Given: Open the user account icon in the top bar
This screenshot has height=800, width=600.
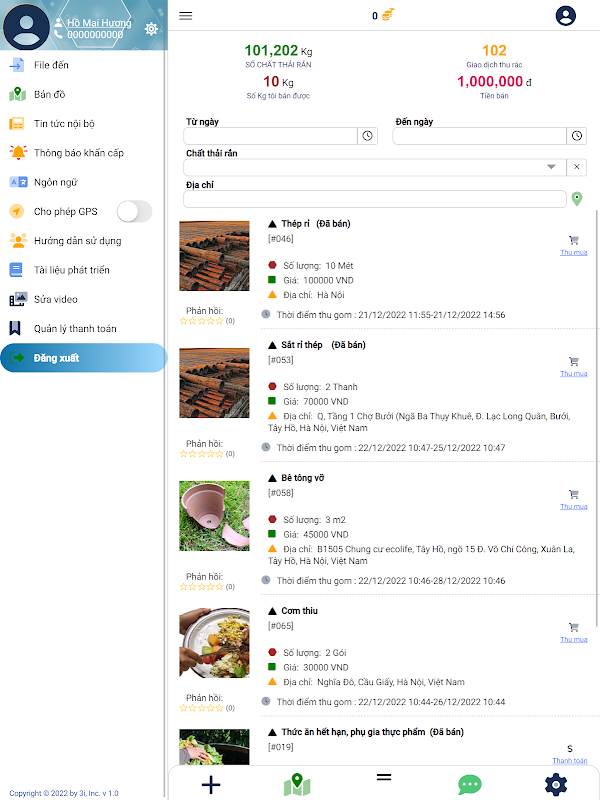Looking at the screenshot, I should tap(565, 16).
